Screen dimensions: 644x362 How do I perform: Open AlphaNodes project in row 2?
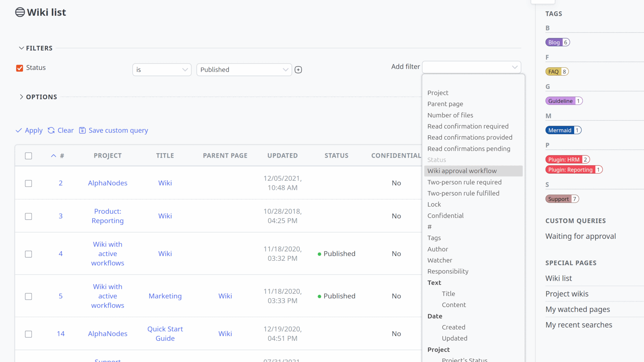tap(108, 183)
